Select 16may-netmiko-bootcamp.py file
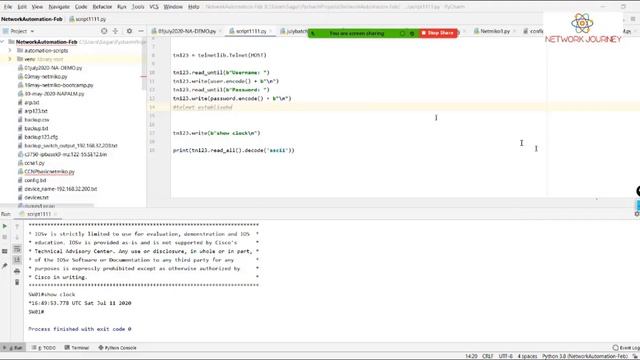 [59, 85]
